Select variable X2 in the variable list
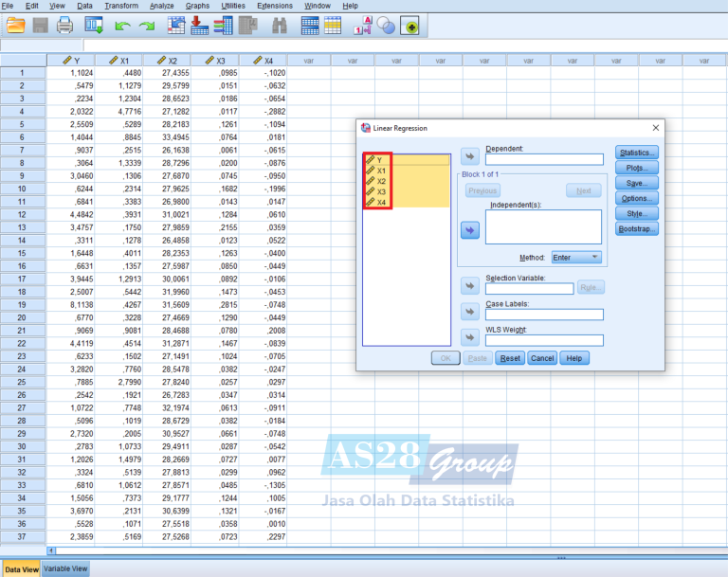Viewport: 728px width, 577px height. tap(380, 180)
